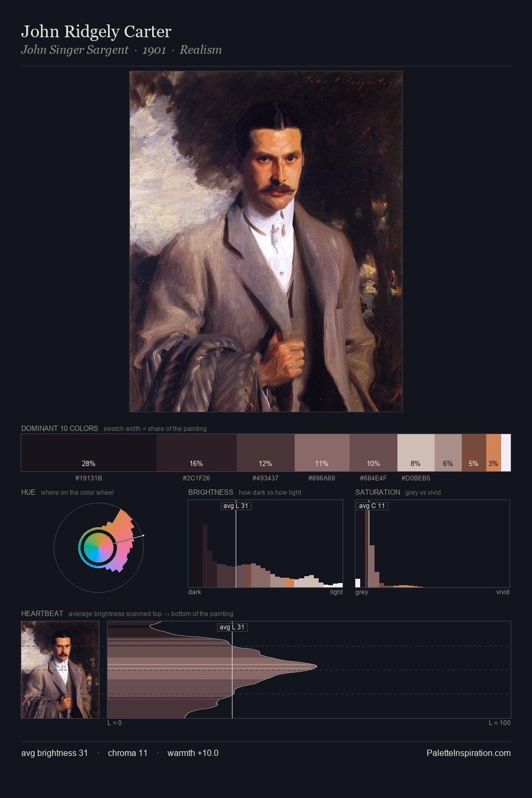Click the artist name 'John Singer Sargent'

[x=74, y=50]
